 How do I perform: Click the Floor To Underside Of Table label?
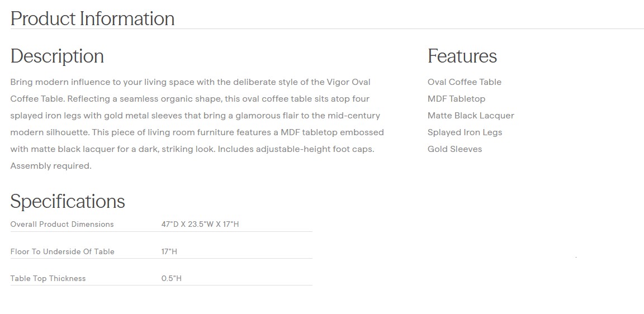click(62, 251)
